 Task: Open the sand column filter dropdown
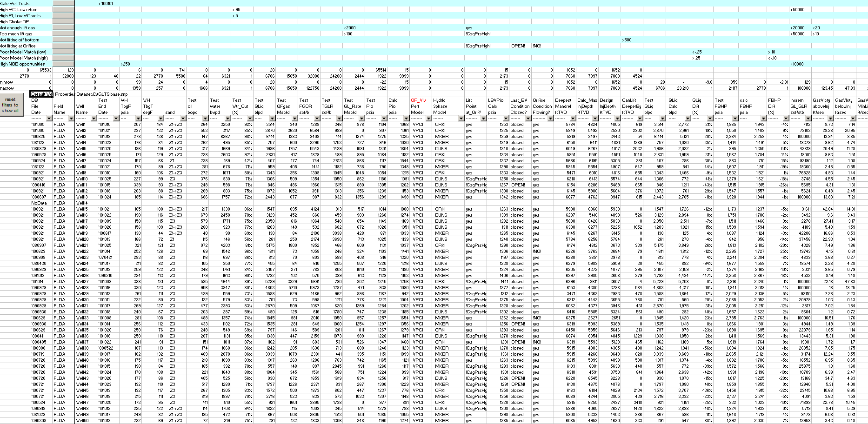point(183,119)
